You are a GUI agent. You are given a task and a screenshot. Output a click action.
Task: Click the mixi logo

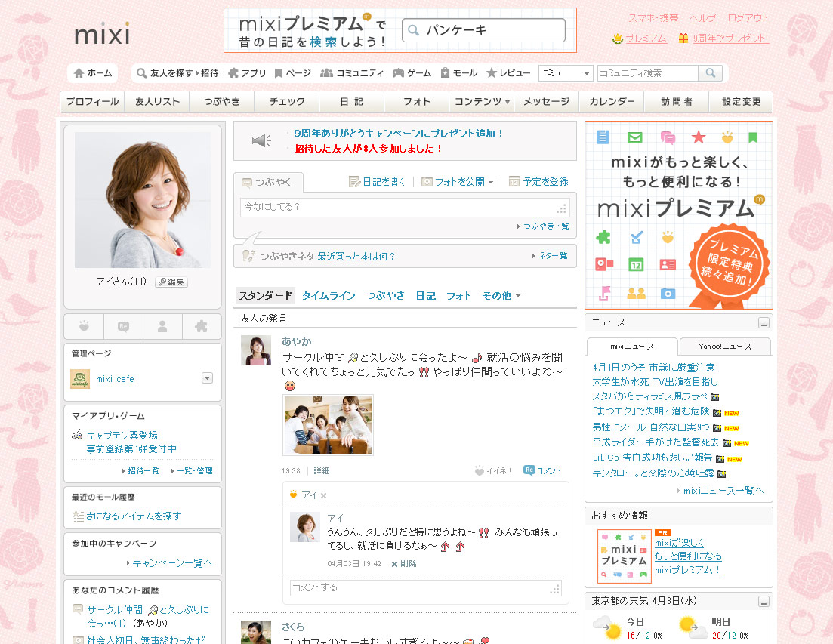tap(102, 33)
